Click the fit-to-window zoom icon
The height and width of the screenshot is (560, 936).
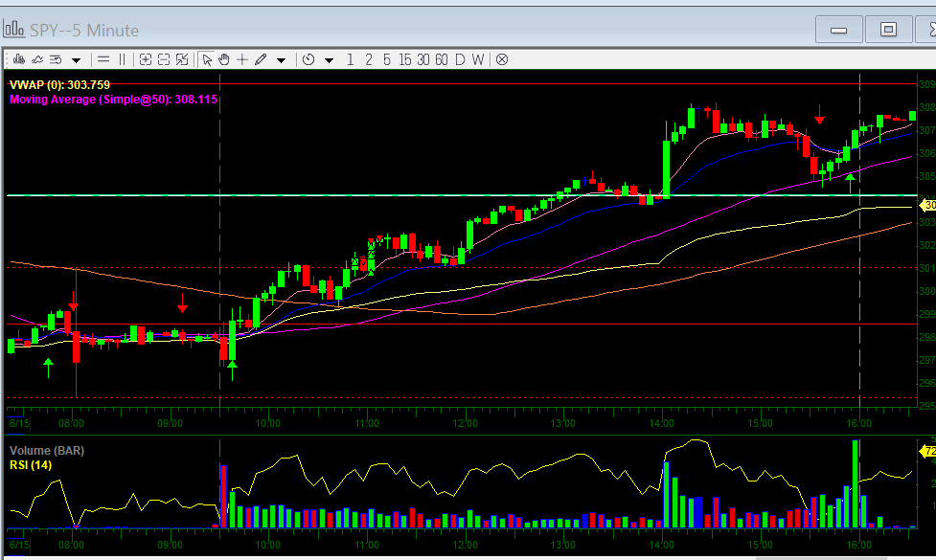pos(182,59)
